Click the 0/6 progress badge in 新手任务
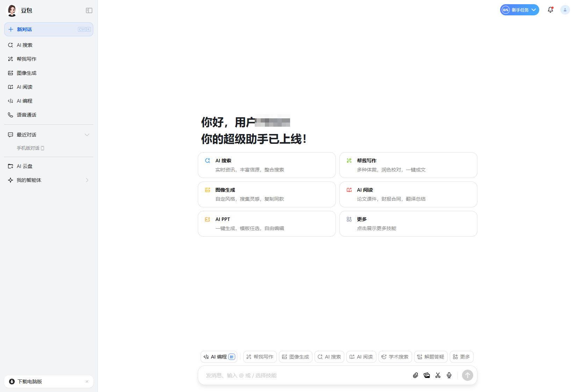Viewport: 577px width, 392px height. coord(506,10)
